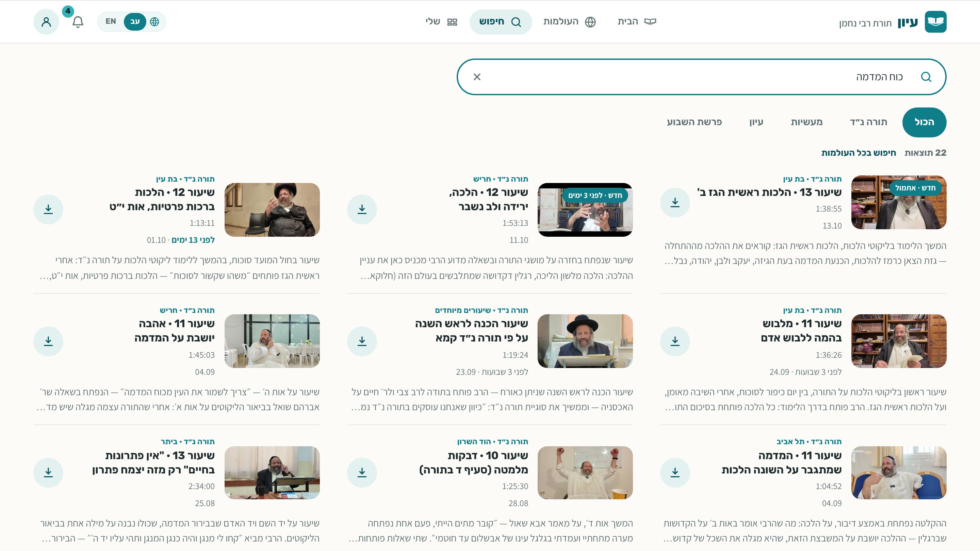Download שיעור הכנה לראש השנה
980x551 pixels.
tap(362, 341)
